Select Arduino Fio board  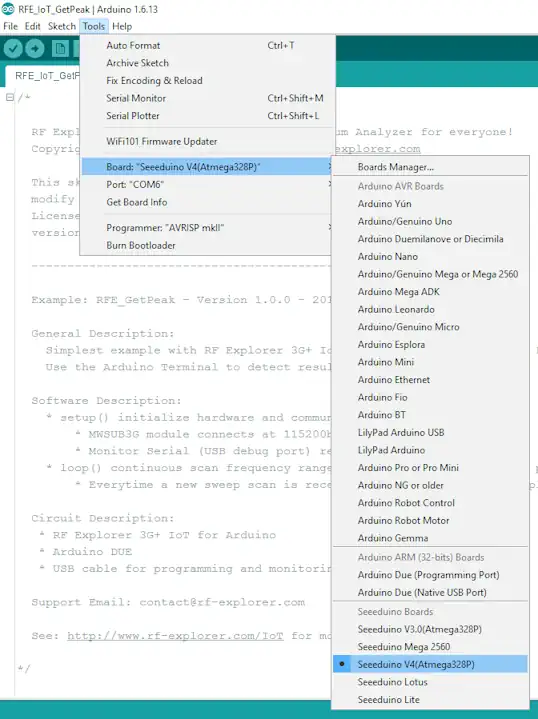coord(430,398)
